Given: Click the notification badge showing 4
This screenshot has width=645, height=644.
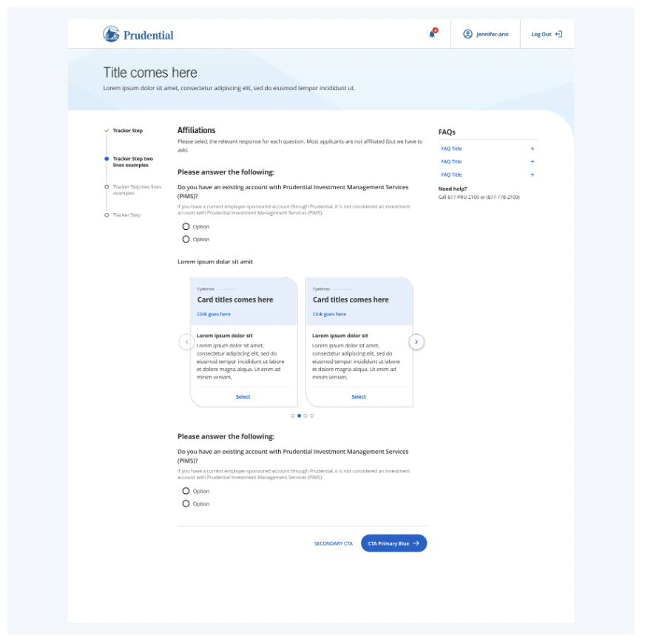Looking at the screenshot, I should pos(436,30).
